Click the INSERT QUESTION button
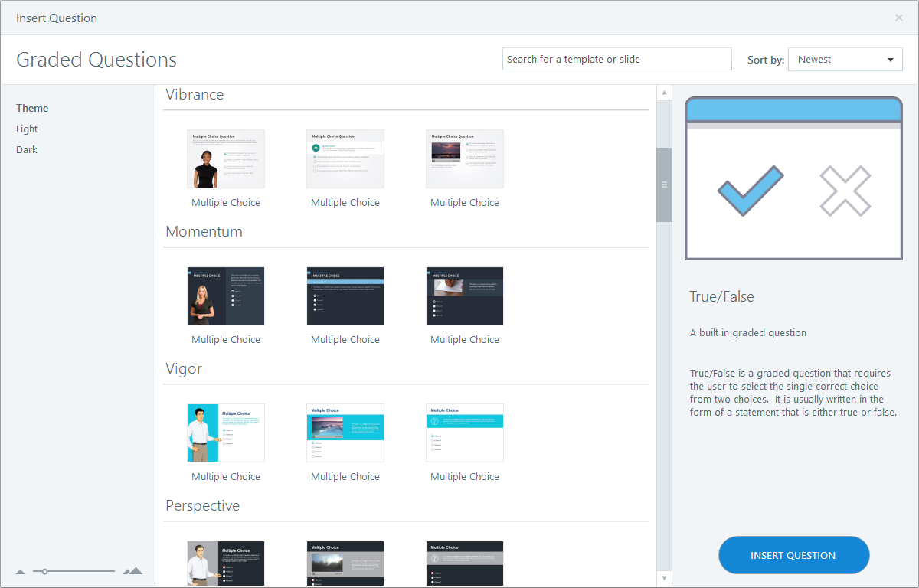 pyautogui.click(x=793, y=555)
